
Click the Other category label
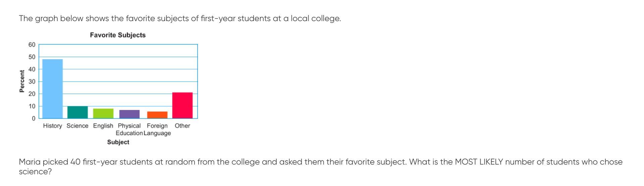pos(182,126)
